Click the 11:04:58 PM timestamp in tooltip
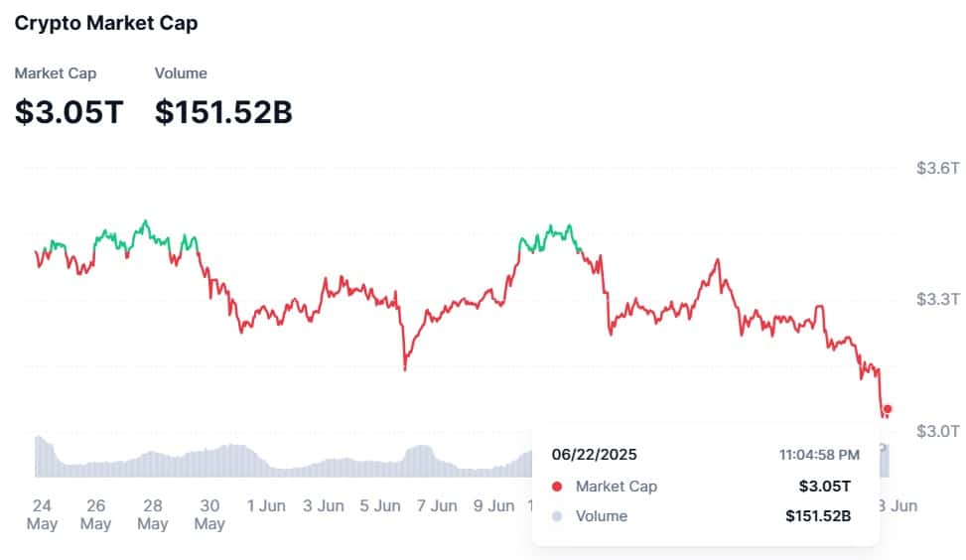The width and height of the screenshot is (966, 560). (819, 455)
